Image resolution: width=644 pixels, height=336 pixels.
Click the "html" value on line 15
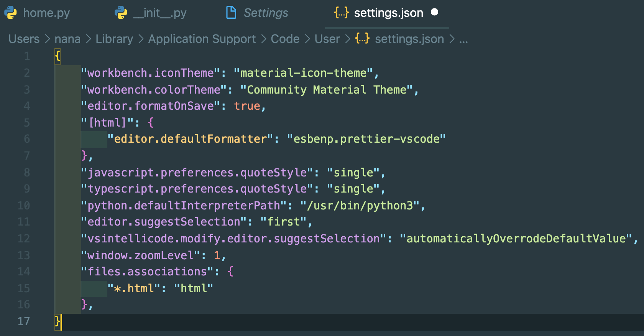point(194,288)
